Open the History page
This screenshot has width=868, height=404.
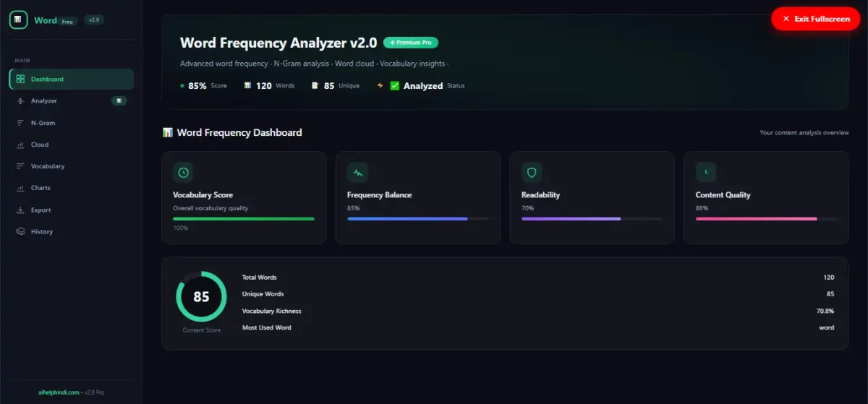72,232
